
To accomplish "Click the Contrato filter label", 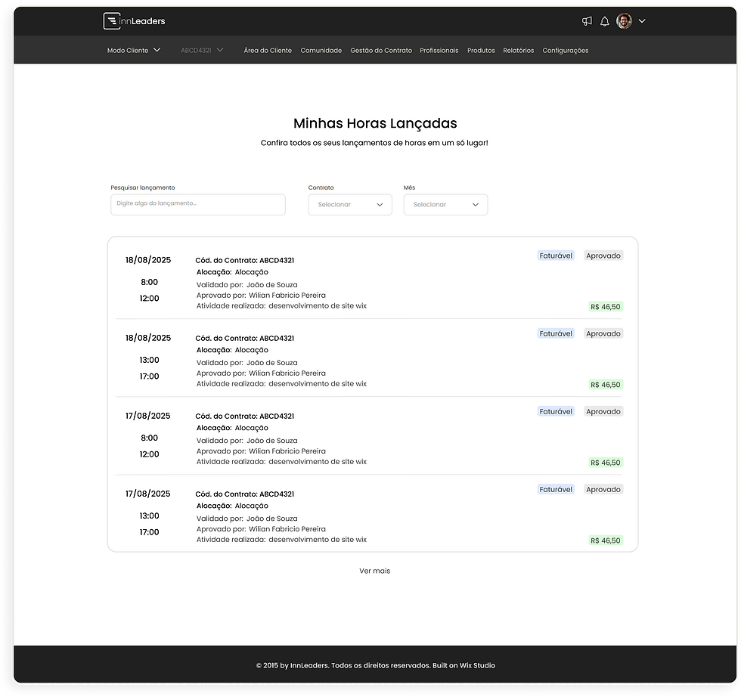I will (321, 187).
